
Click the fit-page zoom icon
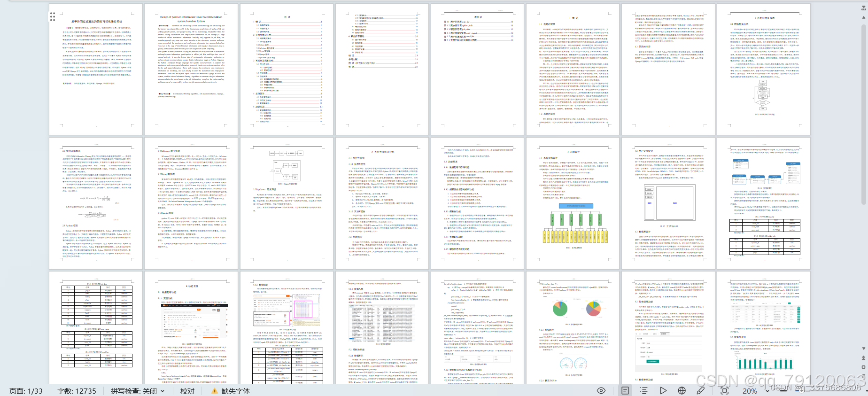click(x=724, y=390)
